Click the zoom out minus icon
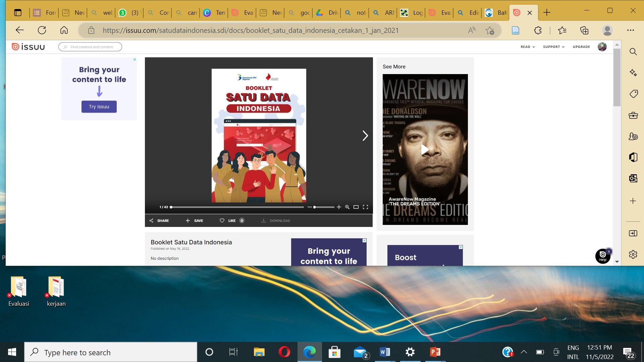 click(309, 207)
